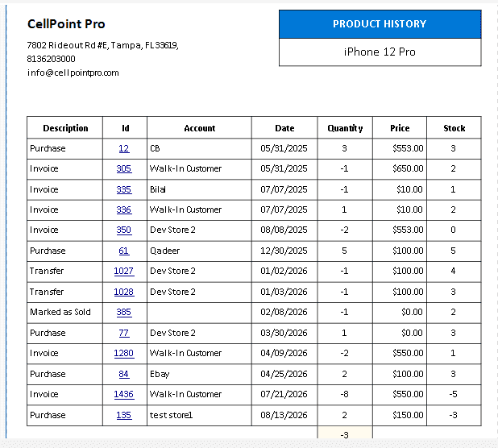Viewport: 498px width, 448px height.
Task: Open invoice link 335
Action: pyautogui.click(x=124, y=189)
